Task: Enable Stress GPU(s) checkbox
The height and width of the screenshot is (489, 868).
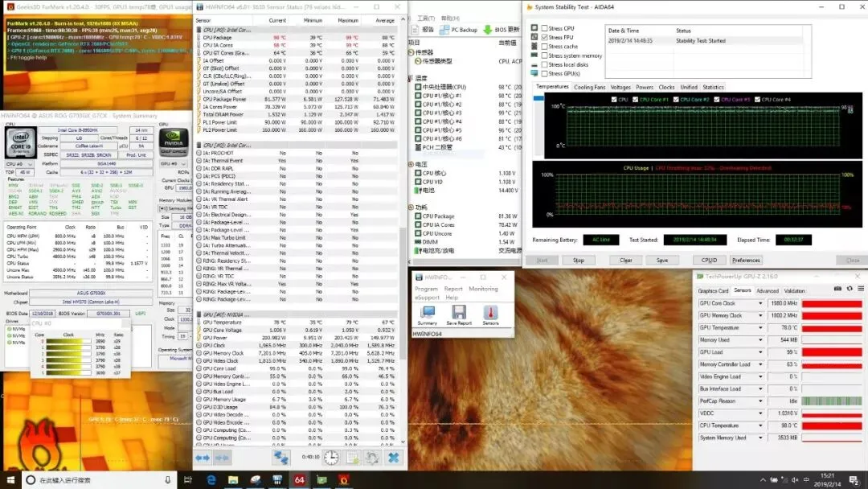Action: 545,73
